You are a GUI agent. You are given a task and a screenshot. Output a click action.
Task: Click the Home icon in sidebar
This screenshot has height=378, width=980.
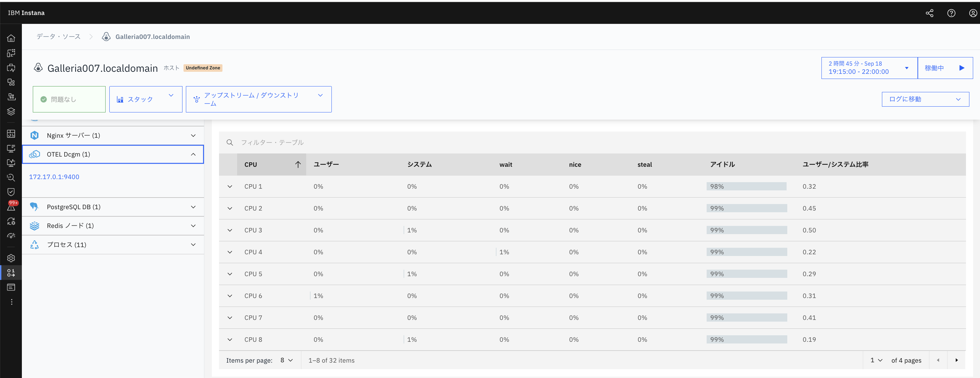(11, 38)
